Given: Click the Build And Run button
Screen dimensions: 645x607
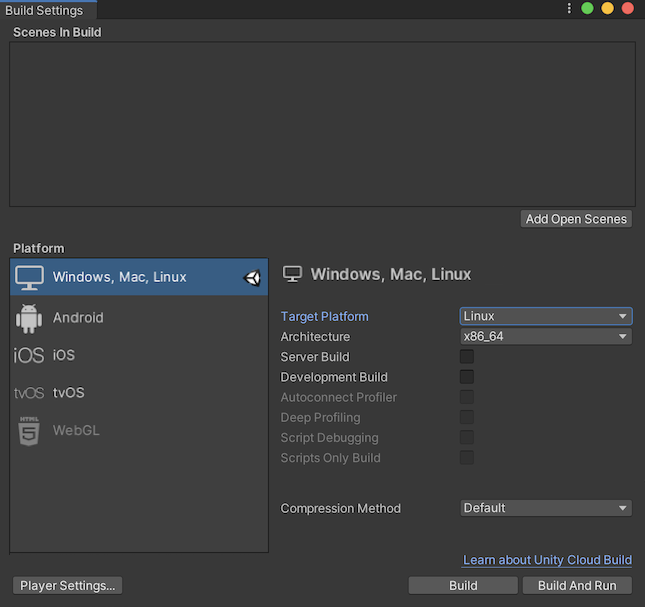Looking at the screenshot, I should point(577,586).
